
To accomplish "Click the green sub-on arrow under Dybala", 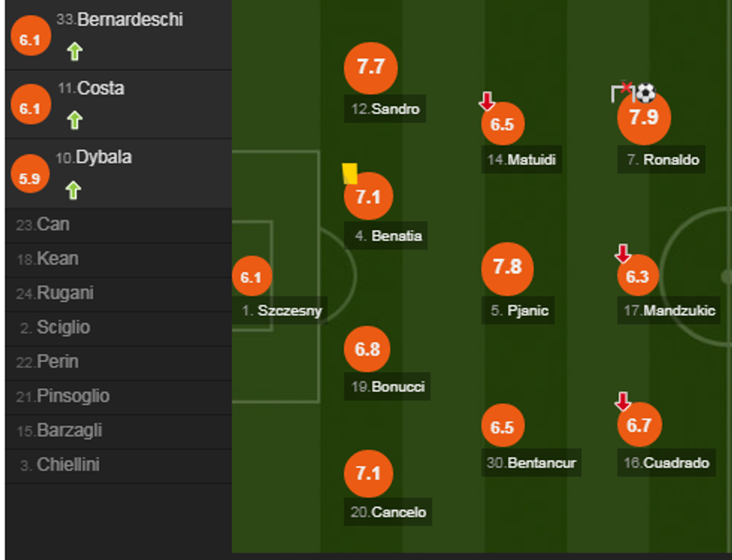I will [72, 190].
